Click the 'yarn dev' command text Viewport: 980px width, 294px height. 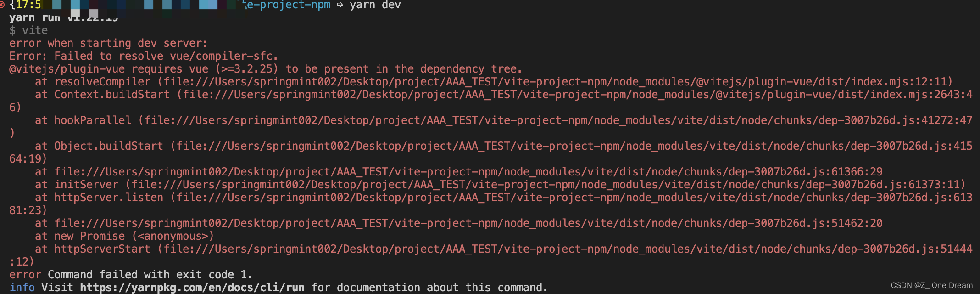(375, 5)
